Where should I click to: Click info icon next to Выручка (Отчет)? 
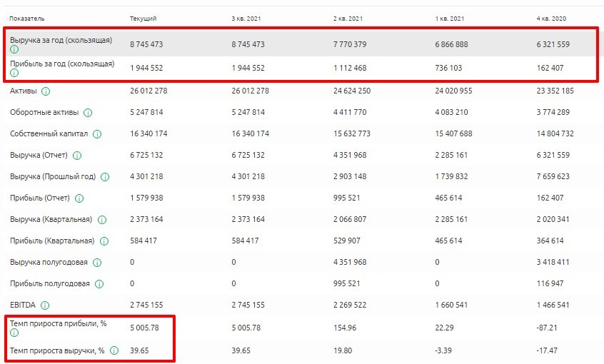tap(76, 156)
